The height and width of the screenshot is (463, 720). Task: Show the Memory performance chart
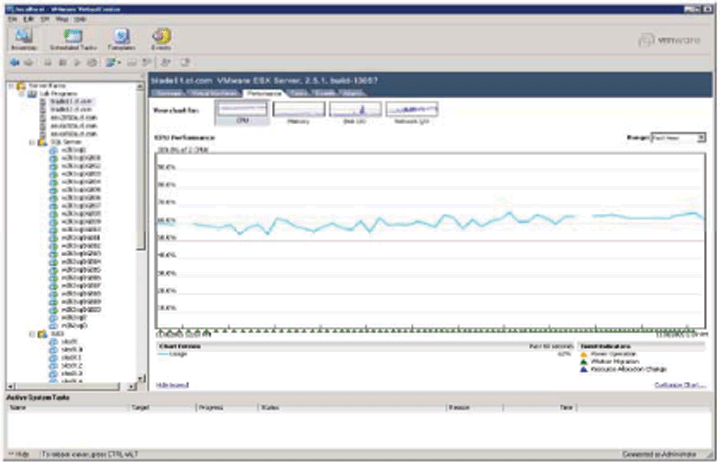[x=297, y=109]
